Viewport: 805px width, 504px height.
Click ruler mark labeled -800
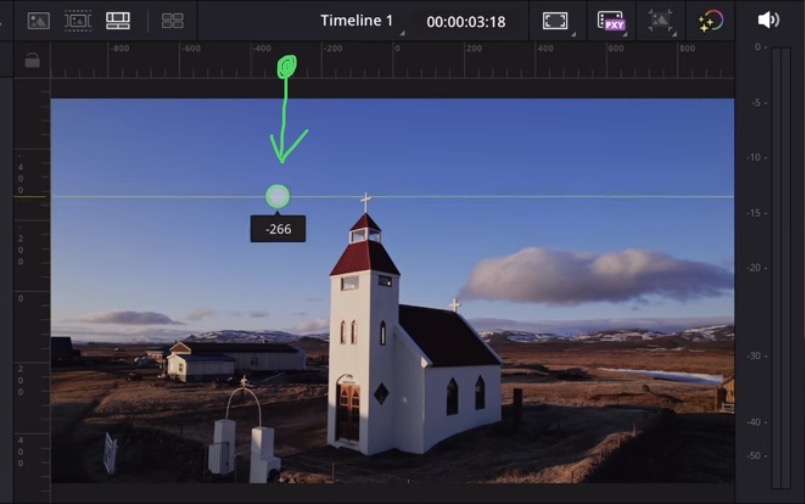pos(120,49)
